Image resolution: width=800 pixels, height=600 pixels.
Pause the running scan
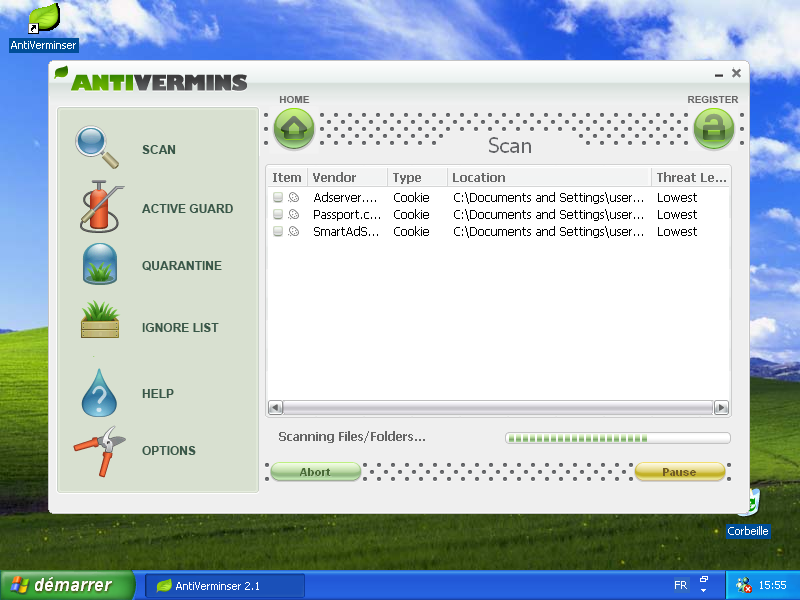(679, 472)
